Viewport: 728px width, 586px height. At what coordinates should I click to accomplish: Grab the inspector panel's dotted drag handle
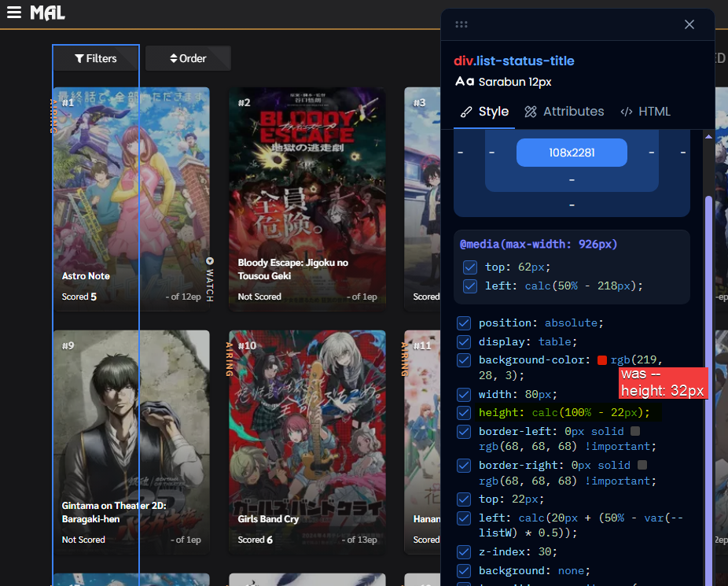coord(461,24)
